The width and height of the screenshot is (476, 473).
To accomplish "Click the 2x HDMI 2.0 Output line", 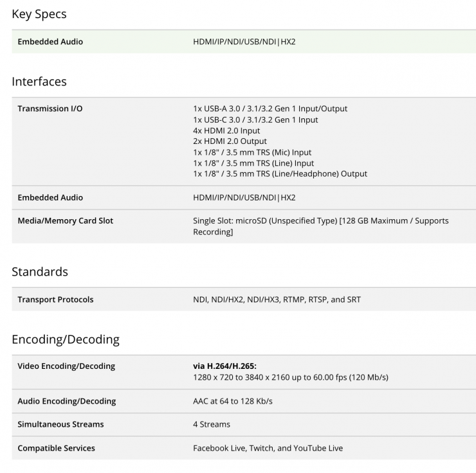I will point(230,141).
